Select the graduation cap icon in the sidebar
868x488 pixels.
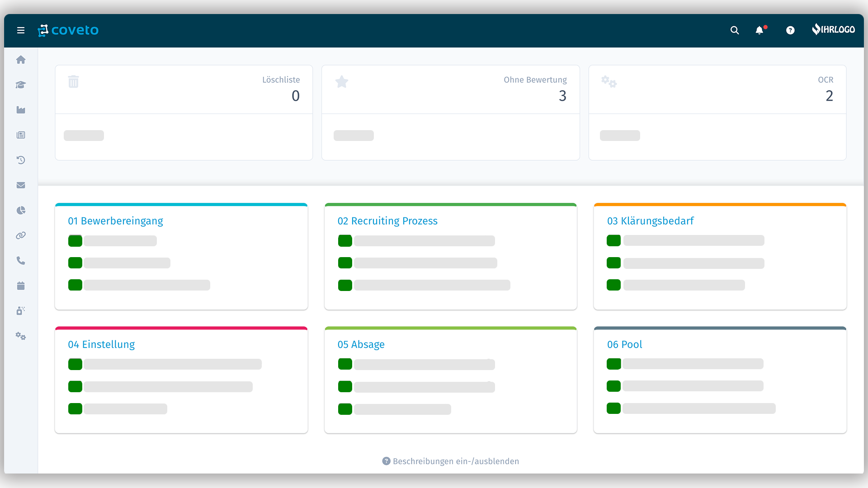[21, 85]
